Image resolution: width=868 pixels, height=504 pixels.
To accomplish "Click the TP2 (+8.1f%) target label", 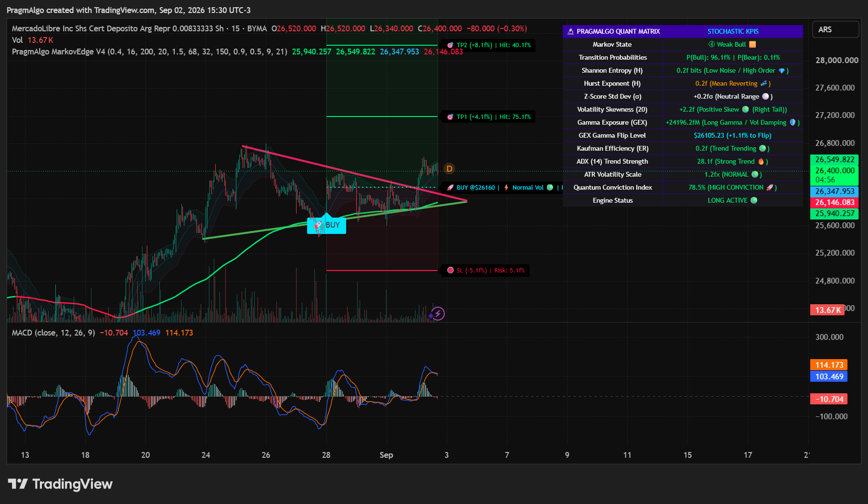I will 489,45.
